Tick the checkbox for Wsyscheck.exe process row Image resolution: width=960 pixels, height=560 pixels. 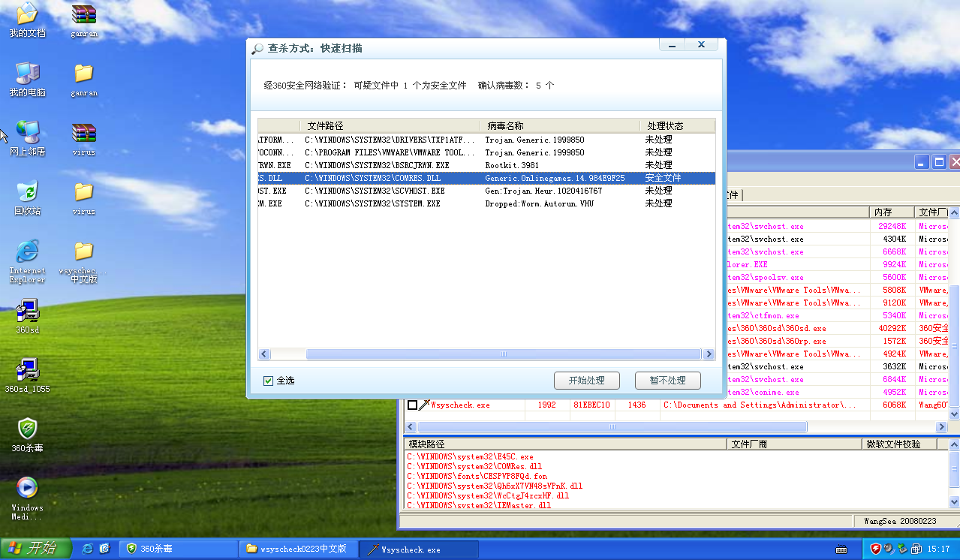412,405
